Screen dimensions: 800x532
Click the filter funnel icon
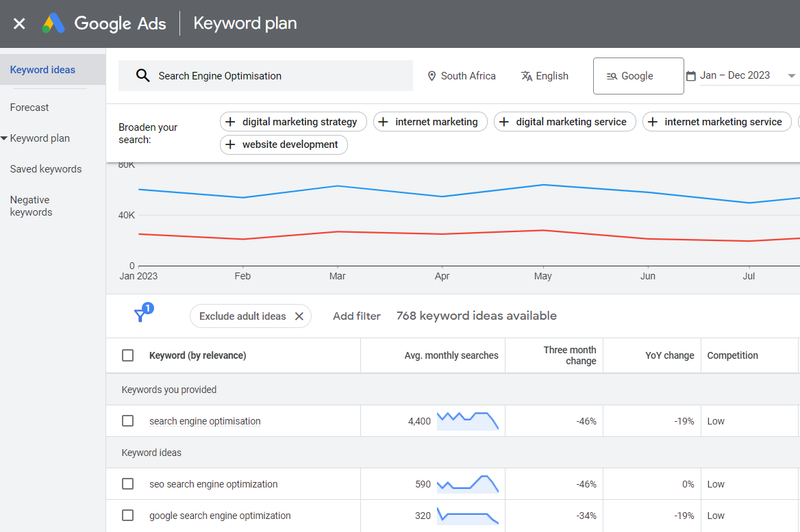[x=140, y=315]
